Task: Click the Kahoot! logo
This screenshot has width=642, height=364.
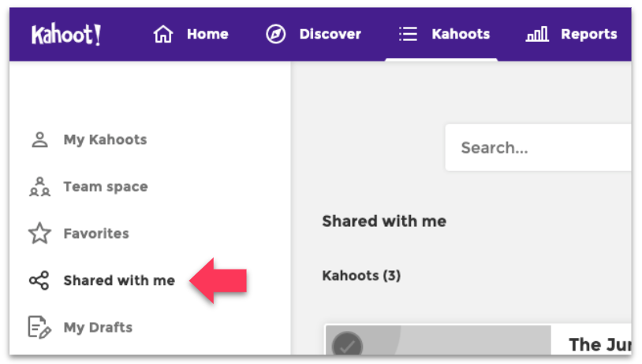Action: [66, 35]
